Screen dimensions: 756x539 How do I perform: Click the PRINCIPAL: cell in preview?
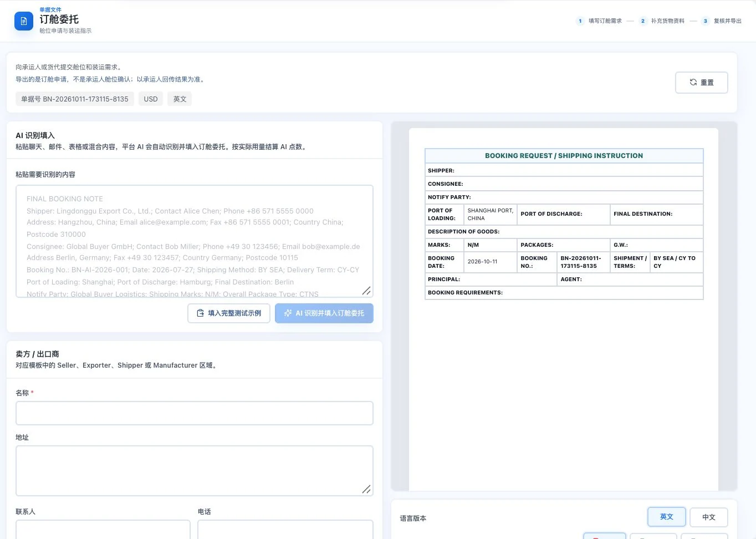pyautogui.click(x=491, y=279)
